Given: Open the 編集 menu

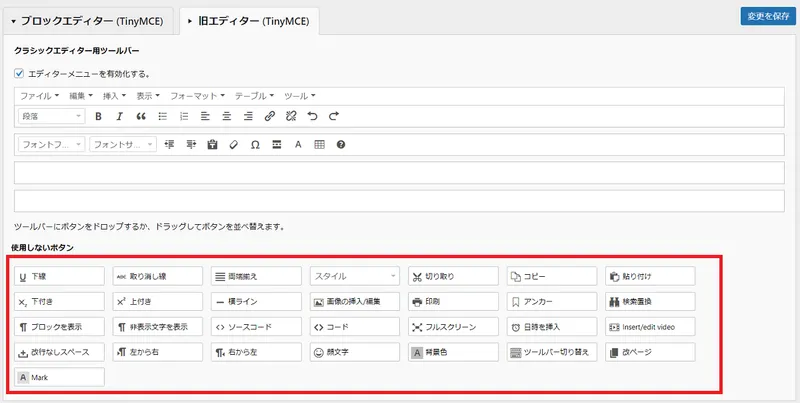Looking at the screenshot, I should tap(81, 96).
